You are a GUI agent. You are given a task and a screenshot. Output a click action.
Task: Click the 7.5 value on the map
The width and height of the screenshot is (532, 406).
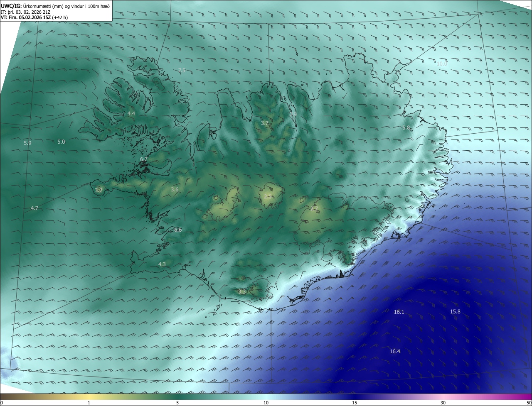click(182, 71)
